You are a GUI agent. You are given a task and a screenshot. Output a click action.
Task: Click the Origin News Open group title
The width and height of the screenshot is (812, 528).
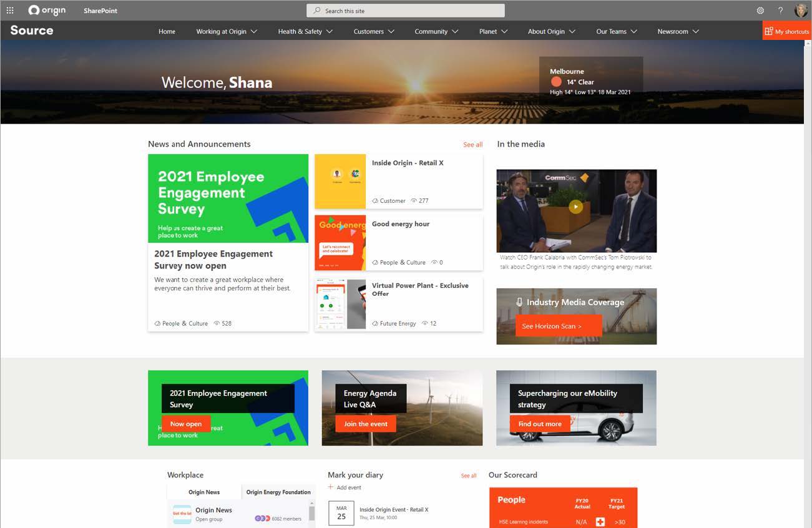(x=213, y=510)
